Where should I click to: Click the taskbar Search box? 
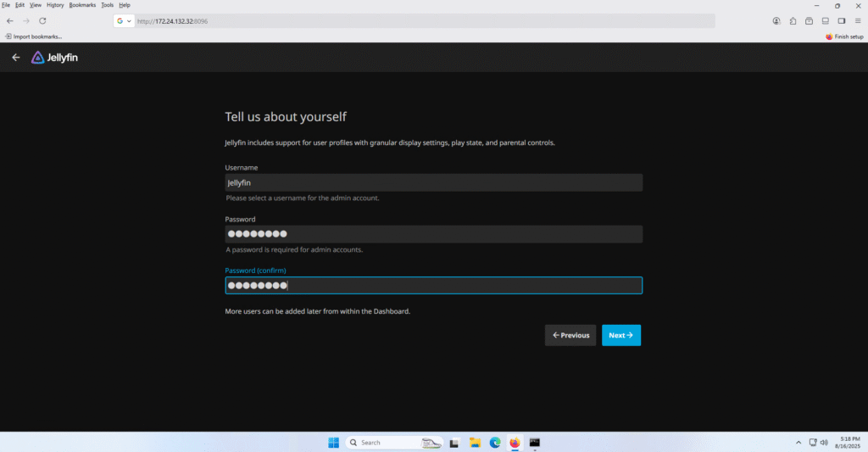click(x=394, y=443)
